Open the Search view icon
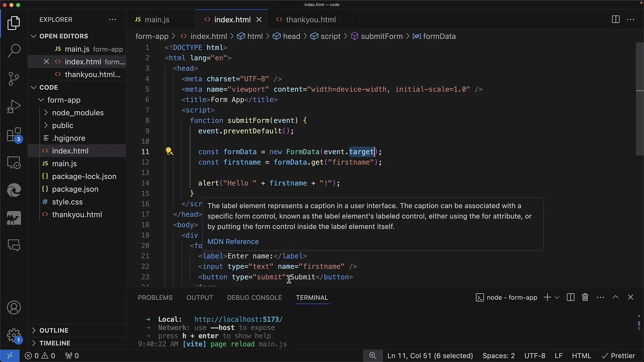This screenshot has width=644, height=362. pos(14,51)
